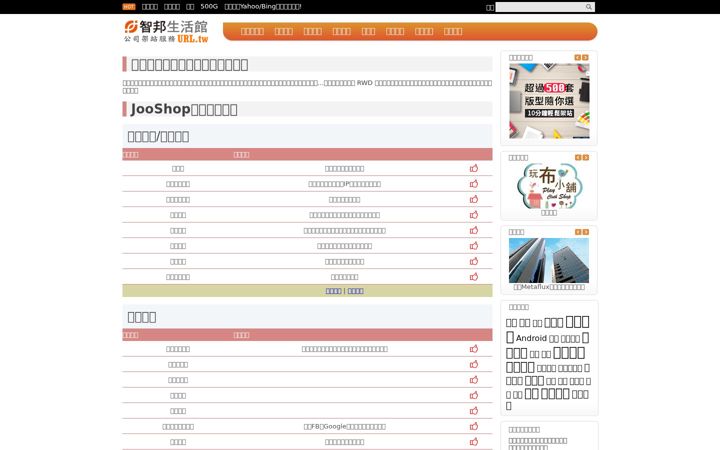Select the Android tag in the tag cloud
This screenshot has height=450, width=720.
click(531, 338)
